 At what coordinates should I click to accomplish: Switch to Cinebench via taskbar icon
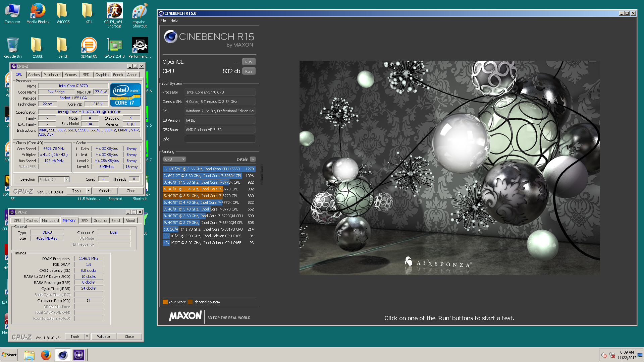[x=62, y=355]
